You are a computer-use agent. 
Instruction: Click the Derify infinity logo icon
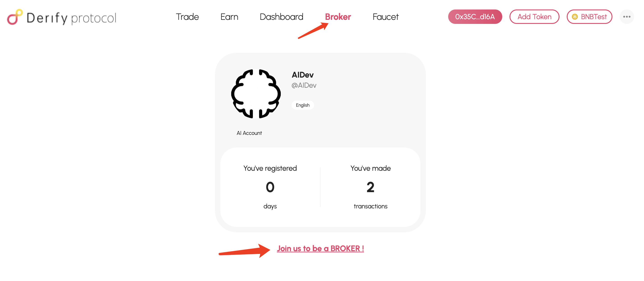(15, 17)
